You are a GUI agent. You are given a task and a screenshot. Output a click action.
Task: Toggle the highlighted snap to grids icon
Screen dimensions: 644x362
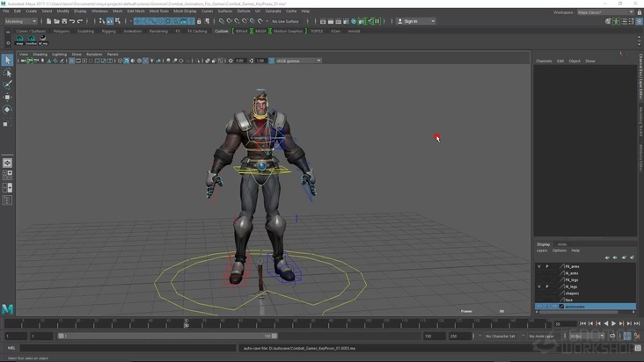click(x=137, y=21)
